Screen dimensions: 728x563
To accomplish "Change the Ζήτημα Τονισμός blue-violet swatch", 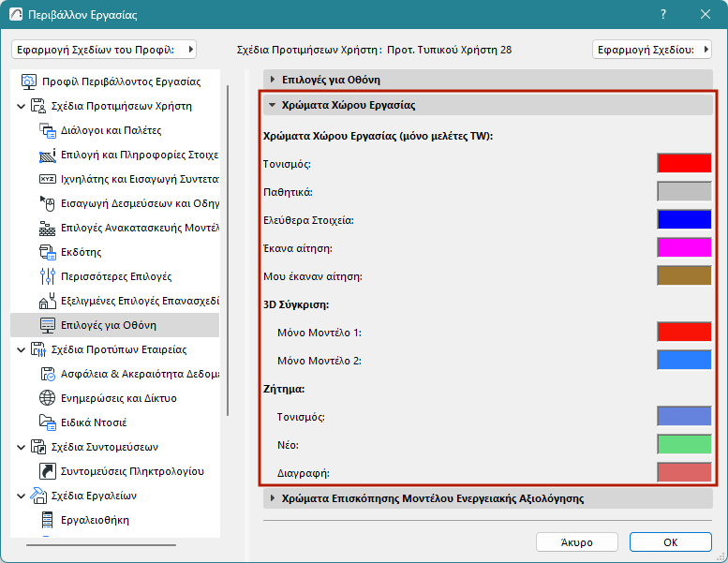I will [x=684, y=416].
